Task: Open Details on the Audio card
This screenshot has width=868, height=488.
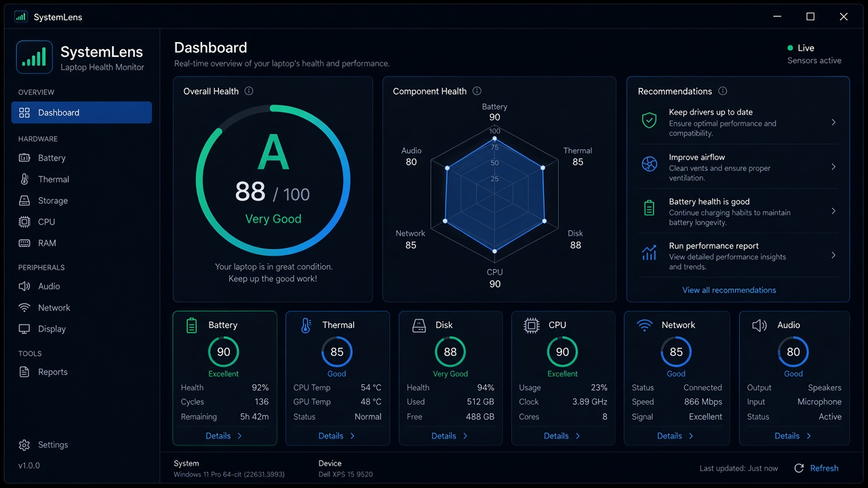Action: tap(793, 436)
